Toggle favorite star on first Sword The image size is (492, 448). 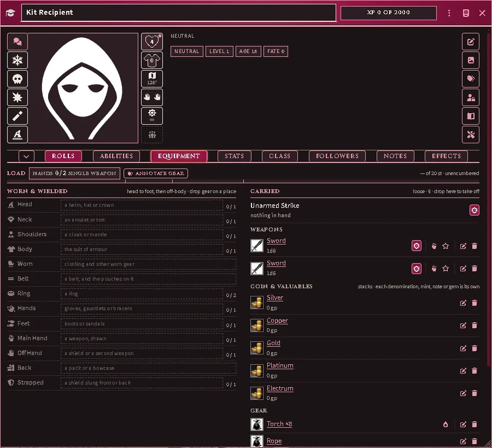(x=446, y=246)
